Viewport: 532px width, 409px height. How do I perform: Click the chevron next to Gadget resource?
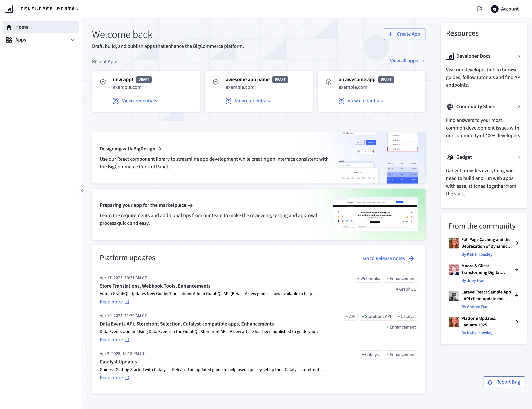click(x=519, y=157)
